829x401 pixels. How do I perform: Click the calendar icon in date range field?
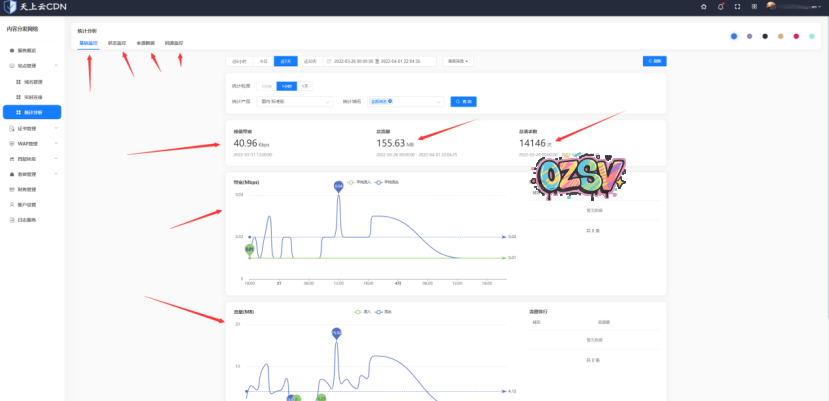[x=328, y=61]
